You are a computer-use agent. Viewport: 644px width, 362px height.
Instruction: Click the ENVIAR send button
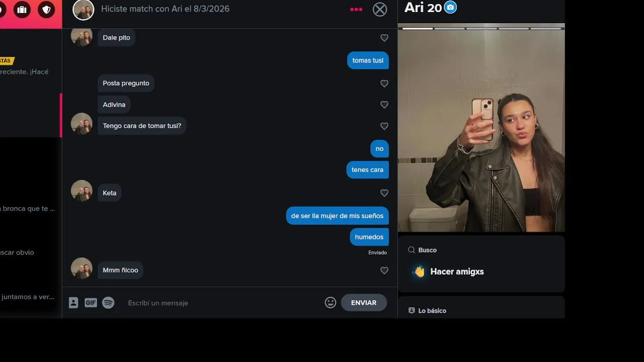364,303
